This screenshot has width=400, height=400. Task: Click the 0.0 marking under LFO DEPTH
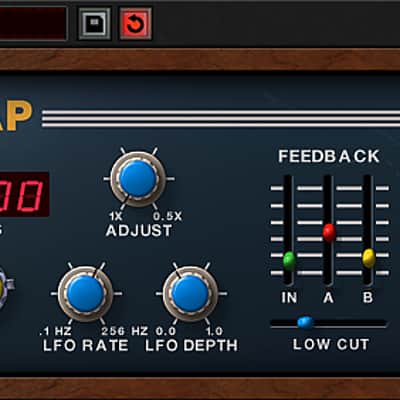(166, 331)
